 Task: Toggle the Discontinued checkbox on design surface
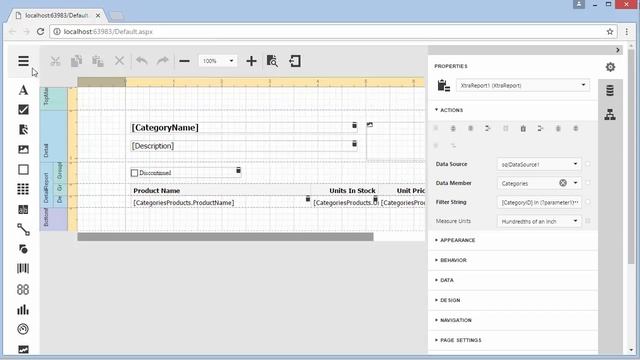coord(134,173)
